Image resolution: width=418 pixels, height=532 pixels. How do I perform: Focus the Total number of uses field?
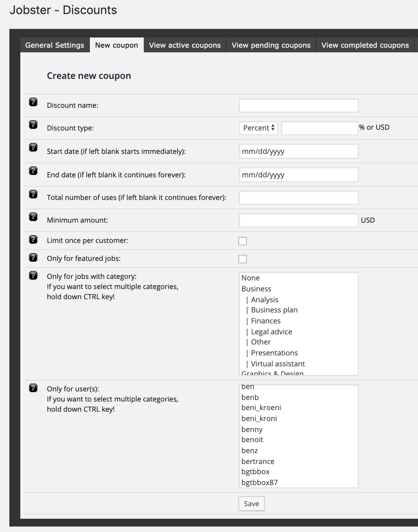pos(299,198)
